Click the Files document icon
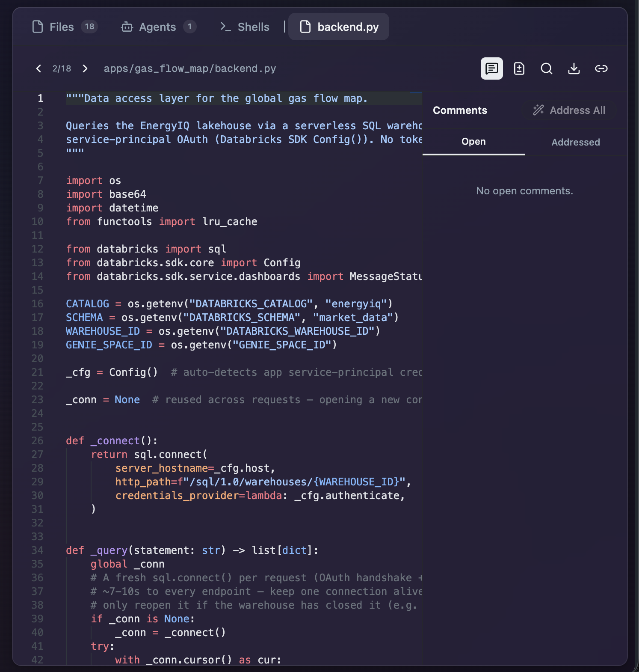Viewport: 639px width, 672px height. pyautogui.click(x=38, y=27)
